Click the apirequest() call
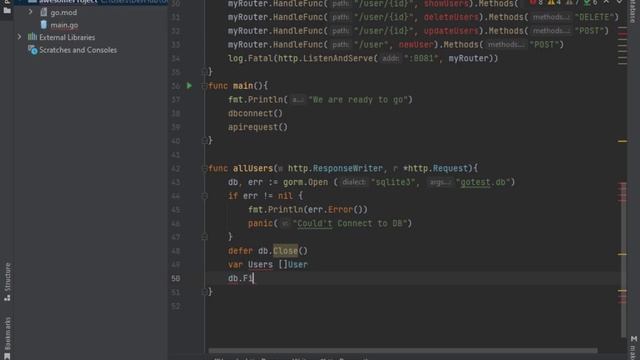Image resolution: width=640 pixels, height=360 pixels. 258,127
